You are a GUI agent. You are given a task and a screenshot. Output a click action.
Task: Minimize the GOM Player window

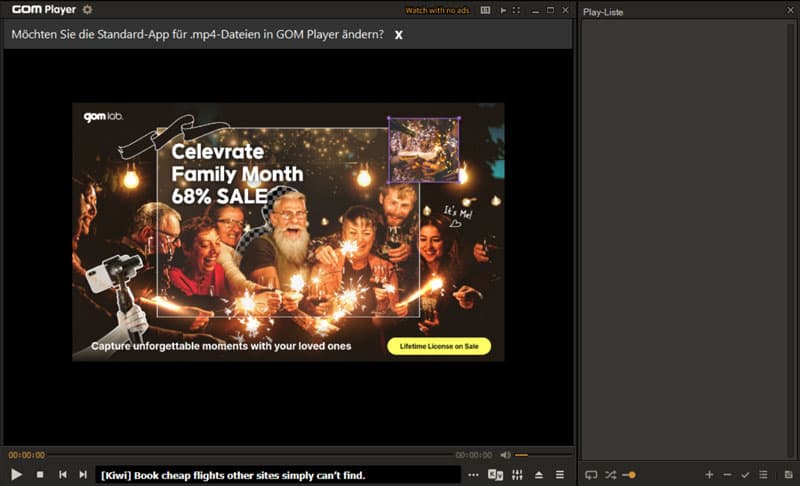click(x=535, y=10)
